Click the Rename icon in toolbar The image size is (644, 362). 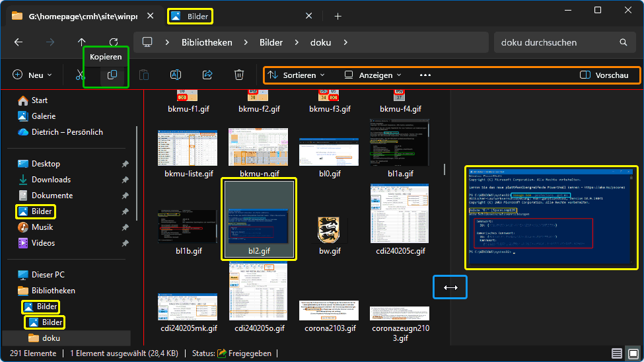pos(176,75)
